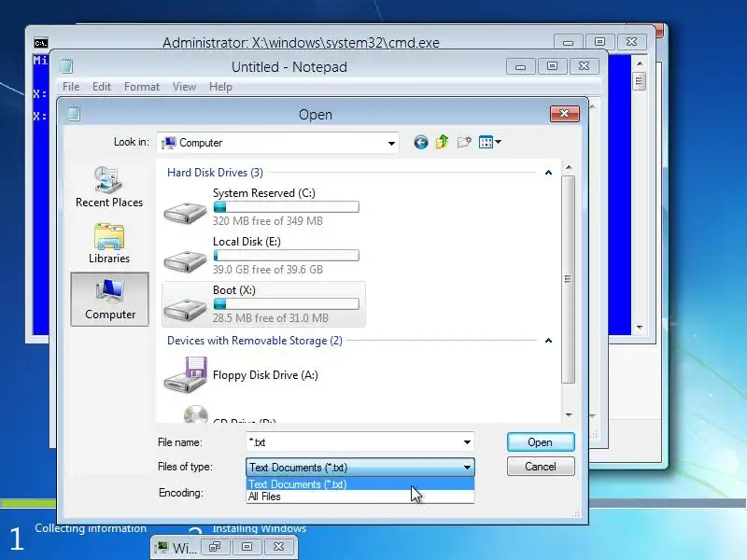Click Boot (X:) capacity bar
747x560 pixels.
click(x=287, y=304)
